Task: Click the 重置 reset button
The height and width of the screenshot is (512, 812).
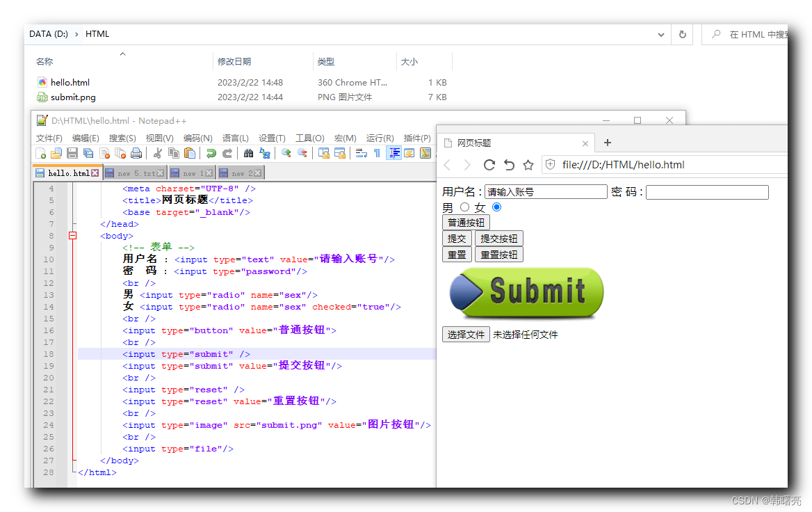Action: (457, 255)
